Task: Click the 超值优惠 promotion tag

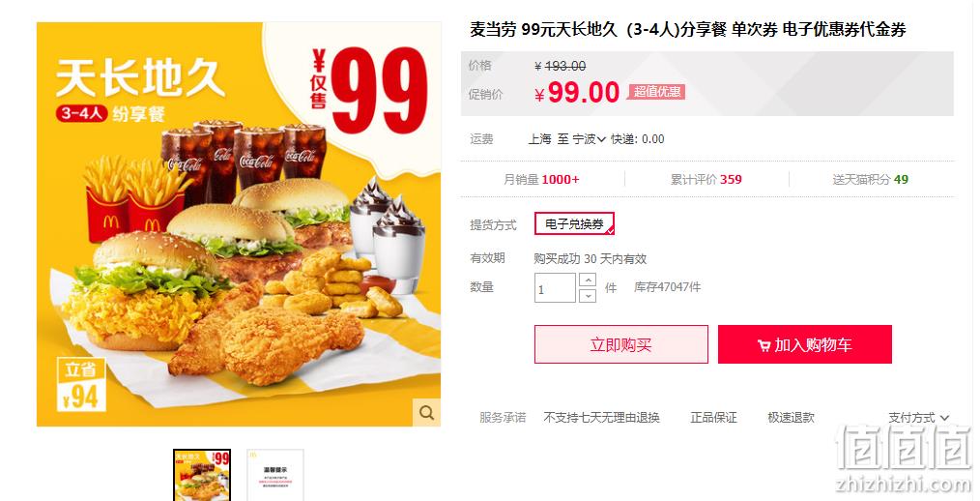Action: [x=657, y=91]
